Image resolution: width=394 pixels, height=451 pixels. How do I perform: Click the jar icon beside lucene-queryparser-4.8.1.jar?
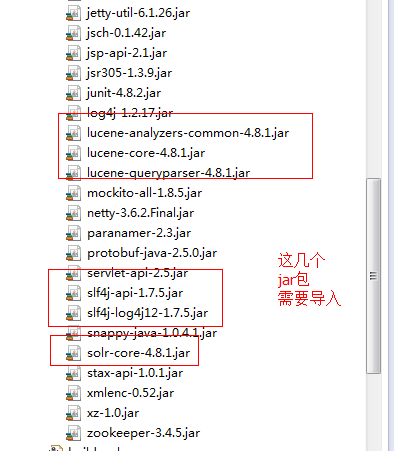pyautogui.click(x=73, y=173)
